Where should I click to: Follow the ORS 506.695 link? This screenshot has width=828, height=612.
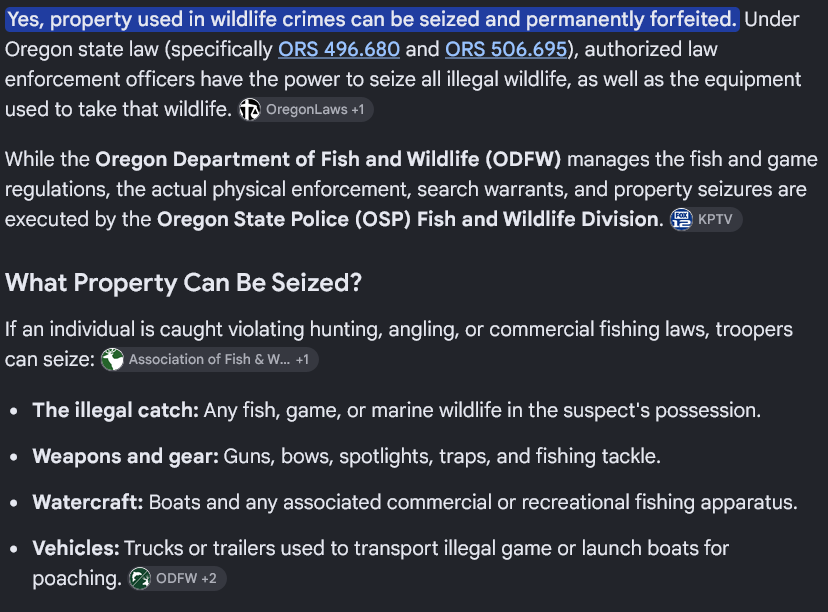(x=506, y=49)
